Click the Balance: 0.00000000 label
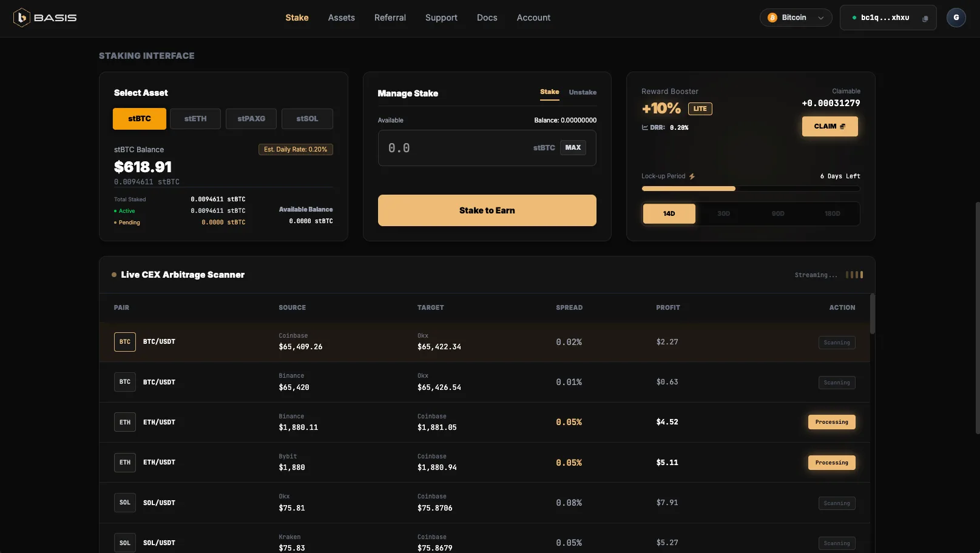This screenshot has width=980, height=553. [565, 120]
